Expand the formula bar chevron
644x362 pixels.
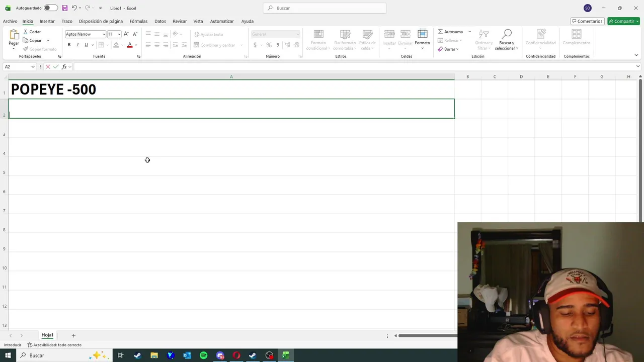638,66
